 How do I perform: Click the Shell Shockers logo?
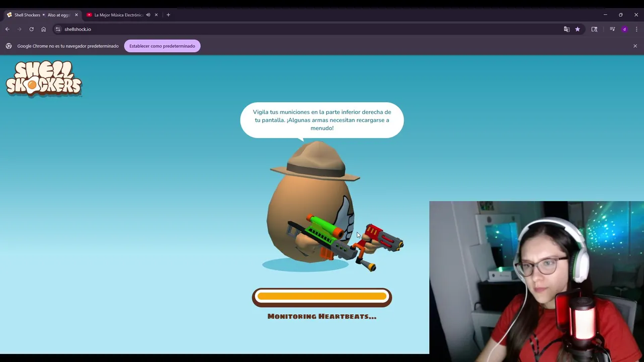[x=44, y=78]
